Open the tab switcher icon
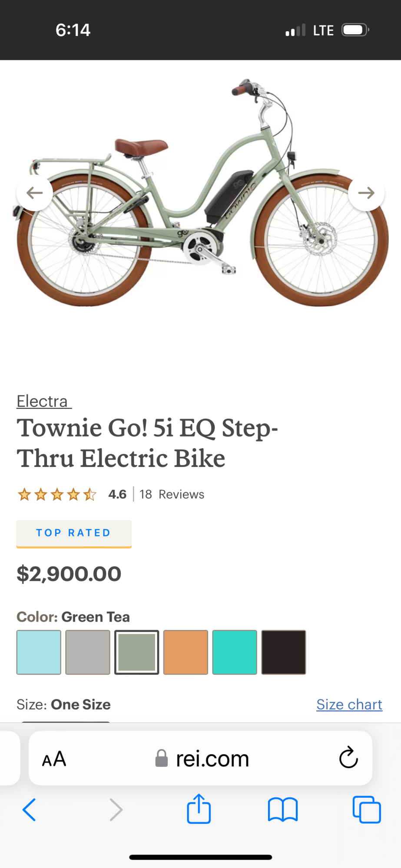 [x=366, y=809]
